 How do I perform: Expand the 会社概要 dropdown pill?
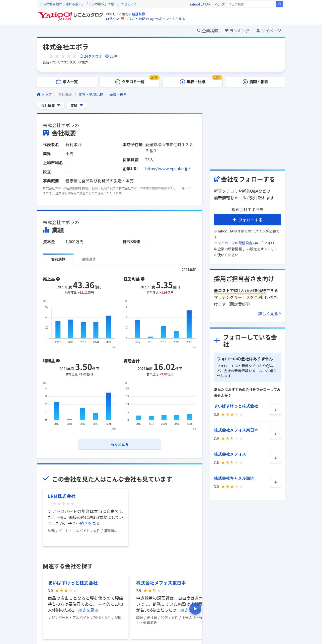51,105
